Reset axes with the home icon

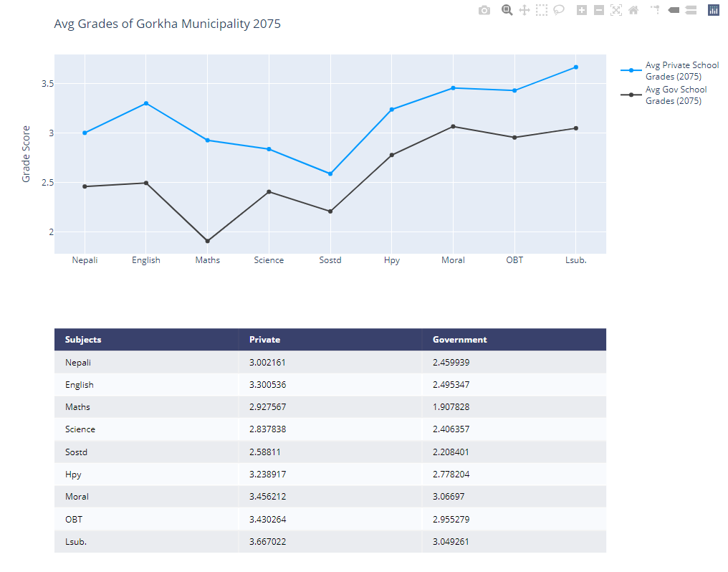tap(633, 10)
